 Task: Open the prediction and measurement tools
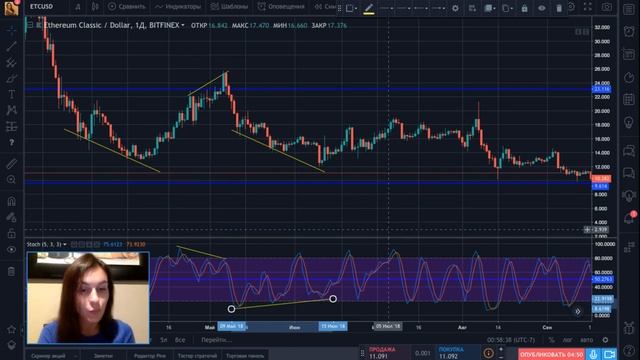pyautogui.click(x=11, y=127)
